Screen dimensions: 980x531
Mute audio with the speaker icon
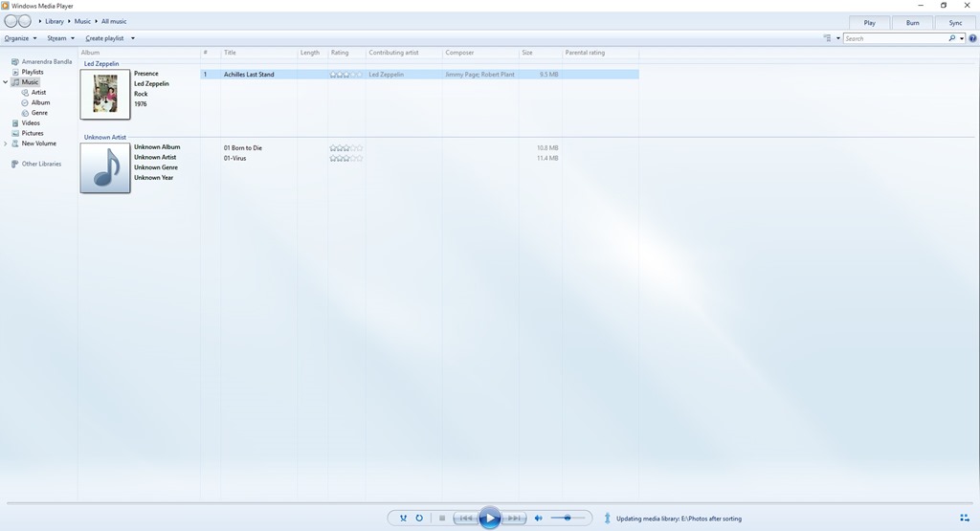[x=538, y=518]
